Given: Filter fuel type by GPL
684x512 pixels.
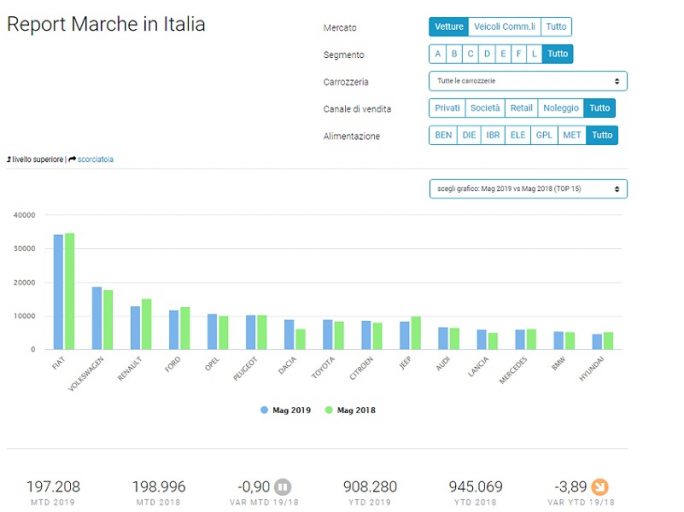Looking at the screenshot, I should (544, 135).
